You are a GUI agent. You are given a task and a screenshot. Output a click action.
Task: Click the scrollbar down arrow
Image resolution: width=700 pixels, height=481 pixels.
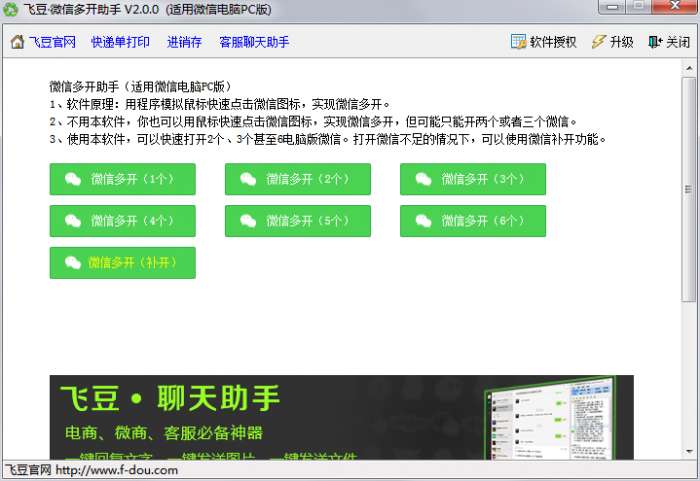(689, 452)
